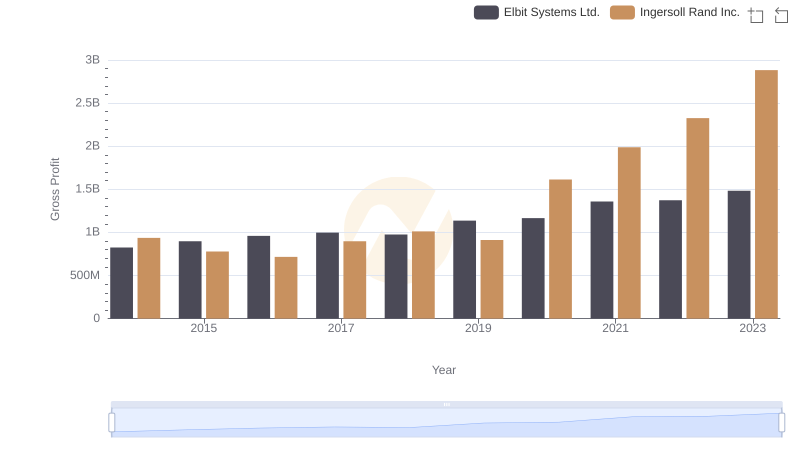
Task: Select Elbit Systems 2023 bar
Action: [739, 254]
